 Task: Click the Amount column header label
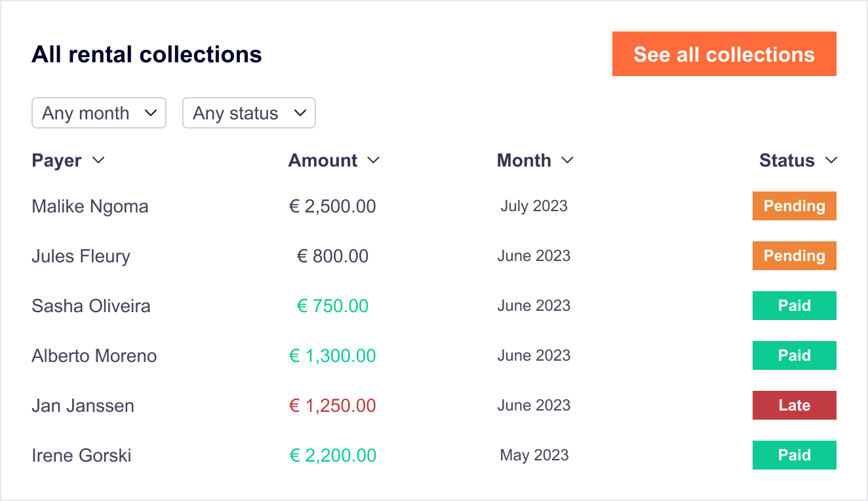(x=323, y=160)
